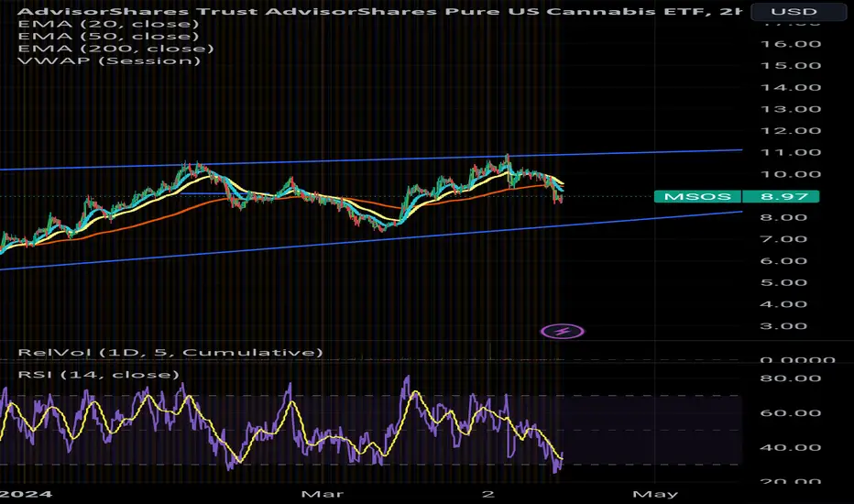Click the AdvisorShares Pure US Cannabis ETF title
854x504 pixels.
[x=378, y=11]
